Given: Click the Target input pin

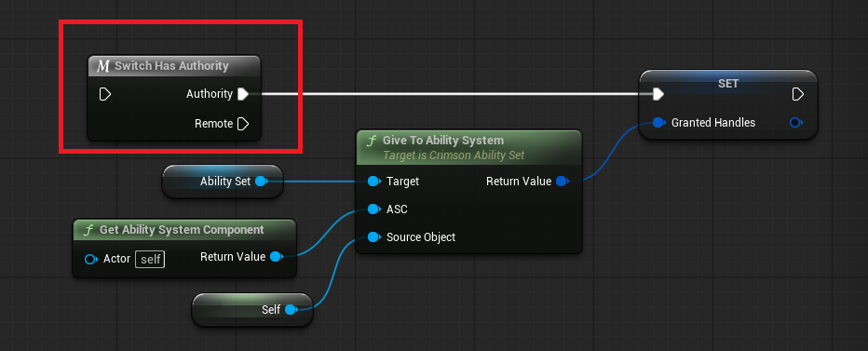Looking at the screenshot, I should tap(374, 181).
